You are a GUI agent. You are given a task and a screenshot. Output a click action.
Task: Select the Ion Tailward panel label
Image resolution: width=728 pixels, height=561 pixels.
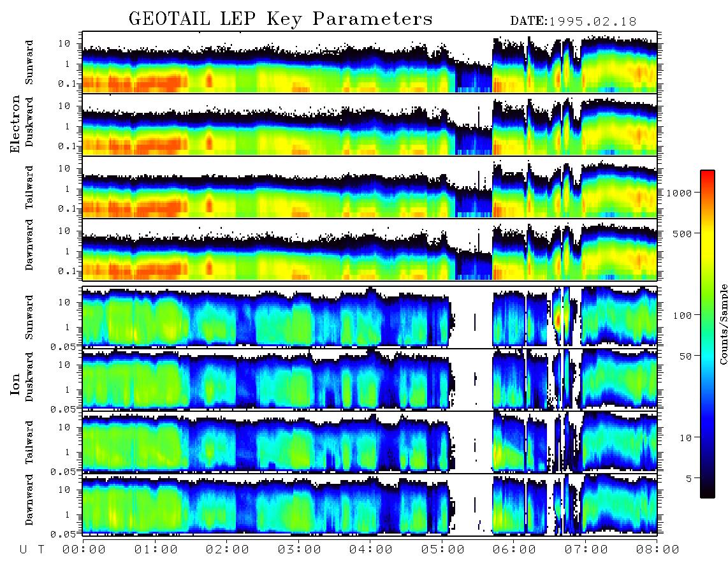pyautogui.click(x=29, y=442)
